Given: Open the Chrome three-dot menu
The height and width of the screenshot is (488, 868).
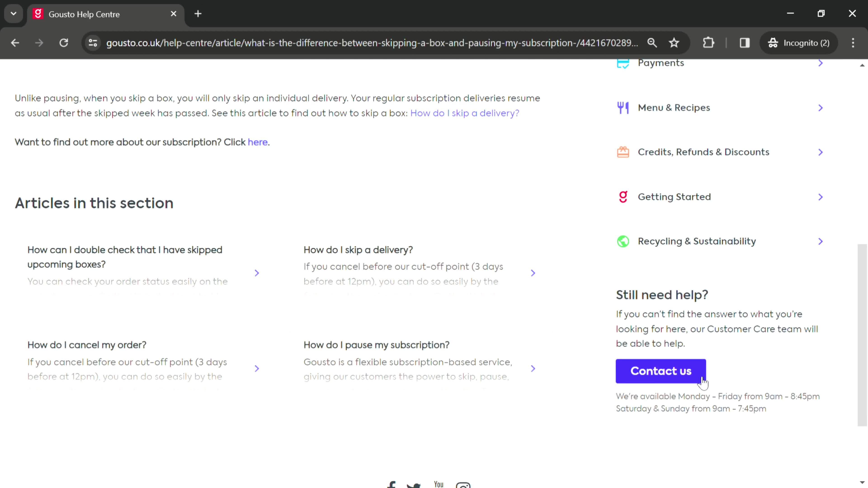Looking at the screenshot, I should point(853,43).
